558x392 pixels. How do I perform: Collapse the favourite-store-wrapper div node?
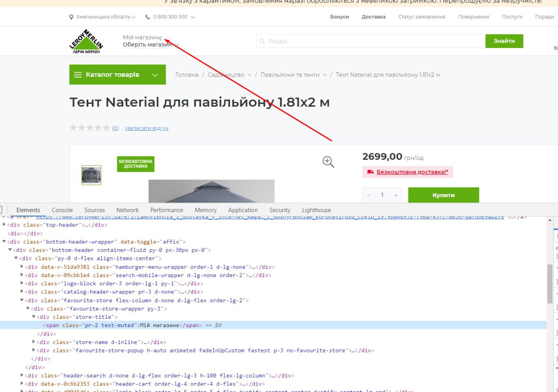pos(28,309)
